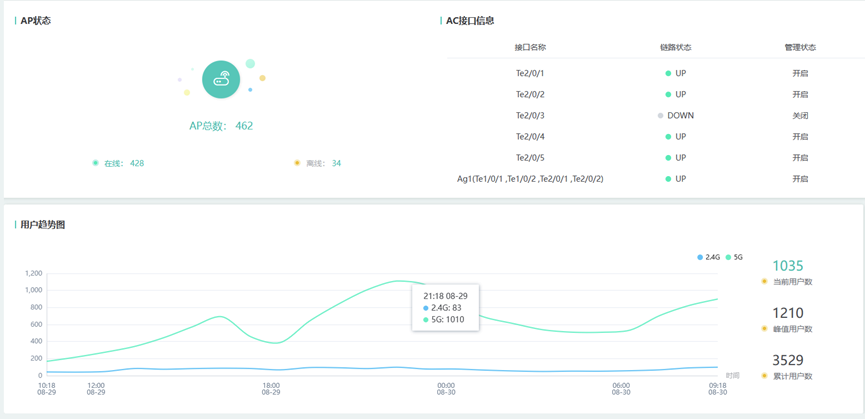The image size is (865, 419).
Task: Click the yellow dot beside 峰值用户数
Action: 764,329
